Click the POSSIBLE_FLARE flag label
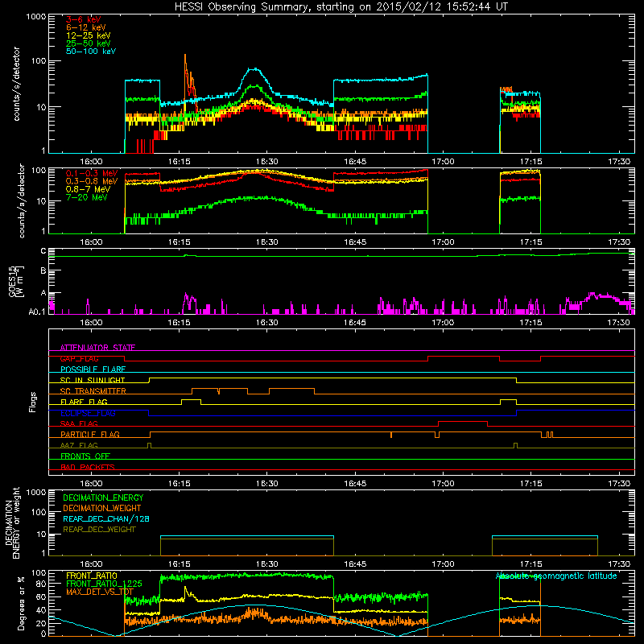 93,369
